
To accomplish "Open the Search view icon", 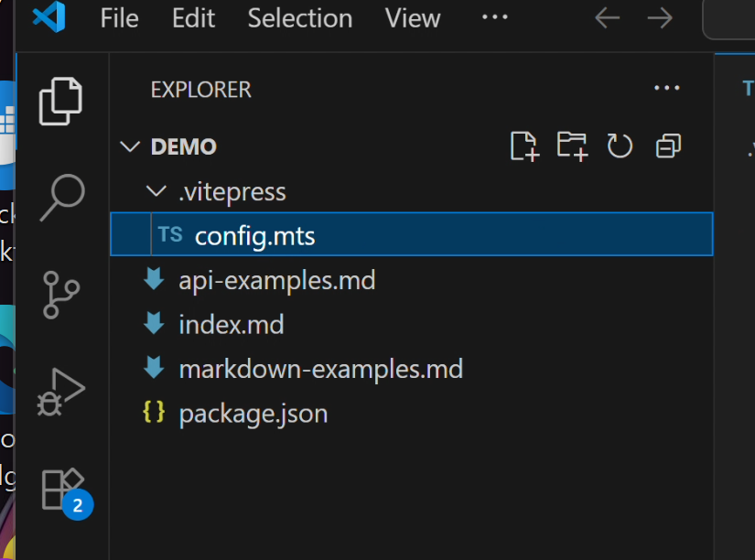I will 61,197.
